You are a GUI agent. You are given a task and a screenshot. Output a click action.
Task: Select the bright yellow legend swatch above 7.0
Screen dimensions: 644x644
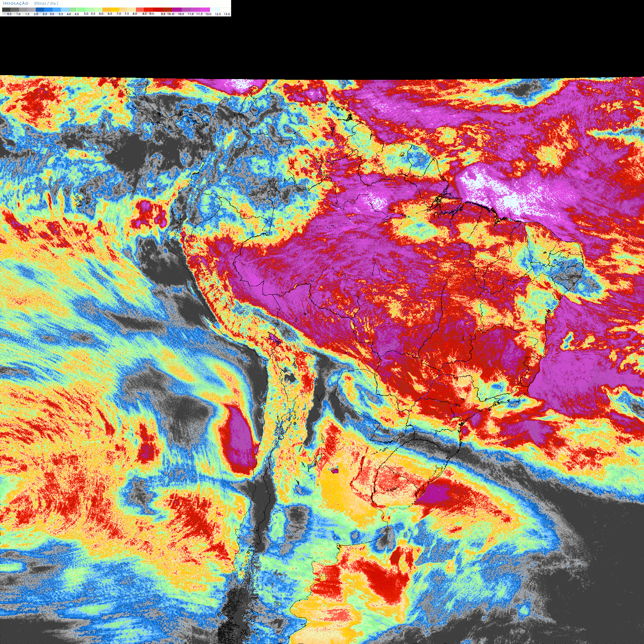pyautogui.click(x=115, y=10)
